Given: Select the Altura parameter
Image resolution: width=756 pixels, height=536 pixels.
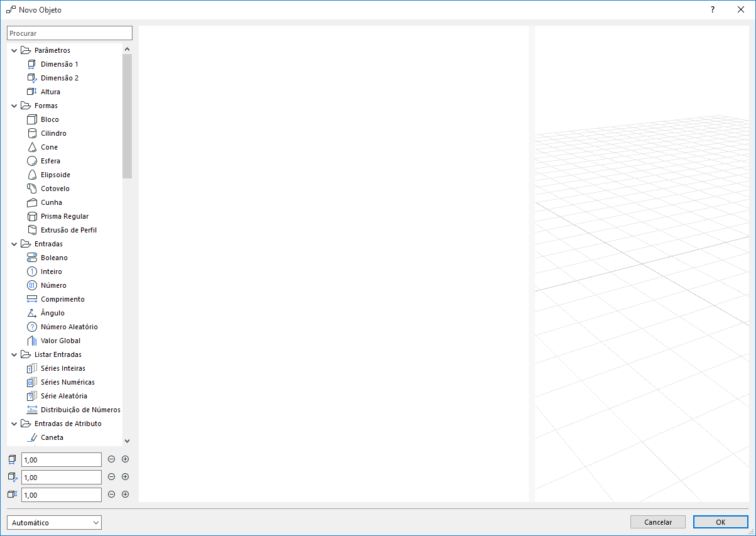Looking at the screenshot, I should point(50,91).
